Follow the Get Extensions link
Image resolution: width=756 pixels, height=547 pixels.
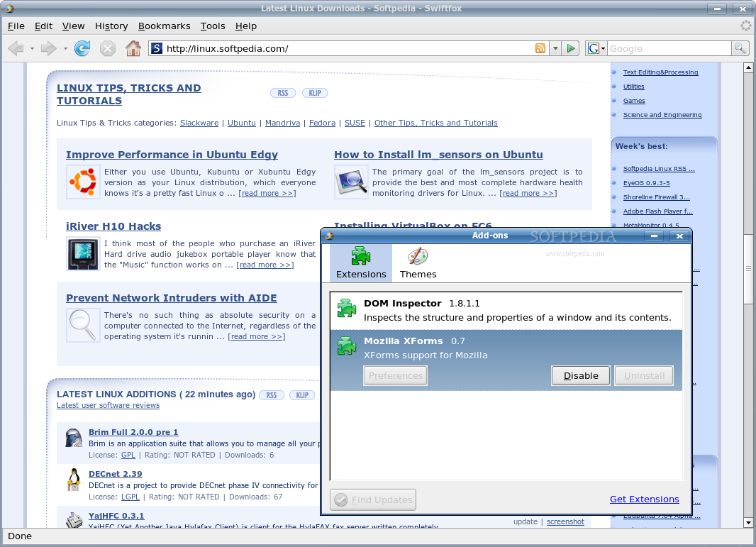(x=644, y=499)
